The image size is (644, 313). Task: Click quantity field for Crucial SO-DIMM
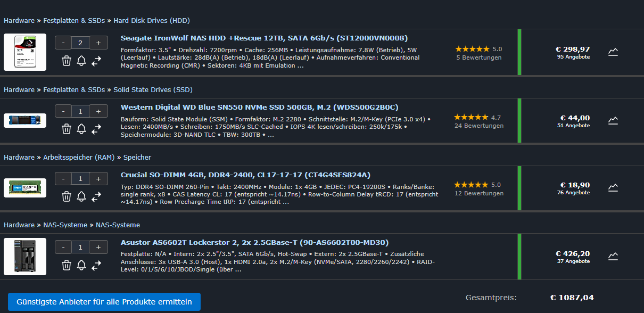[x=80, y=179]
